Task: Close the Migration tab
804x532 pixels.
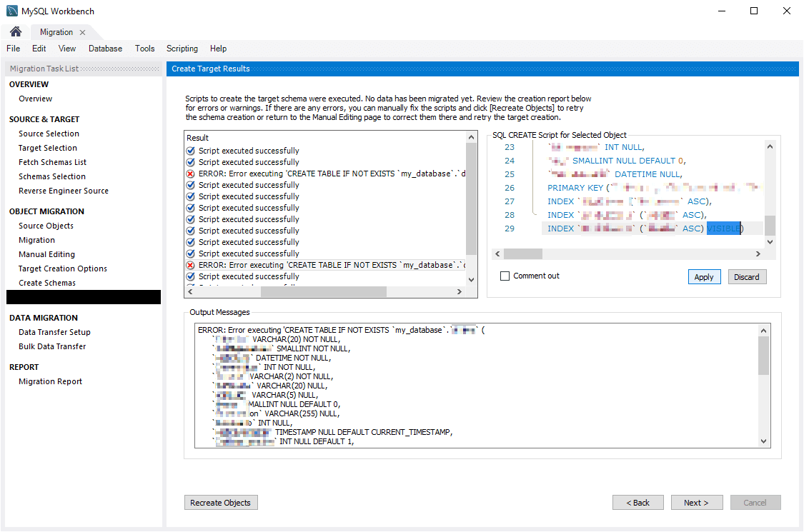Action: tap(83, 32)
